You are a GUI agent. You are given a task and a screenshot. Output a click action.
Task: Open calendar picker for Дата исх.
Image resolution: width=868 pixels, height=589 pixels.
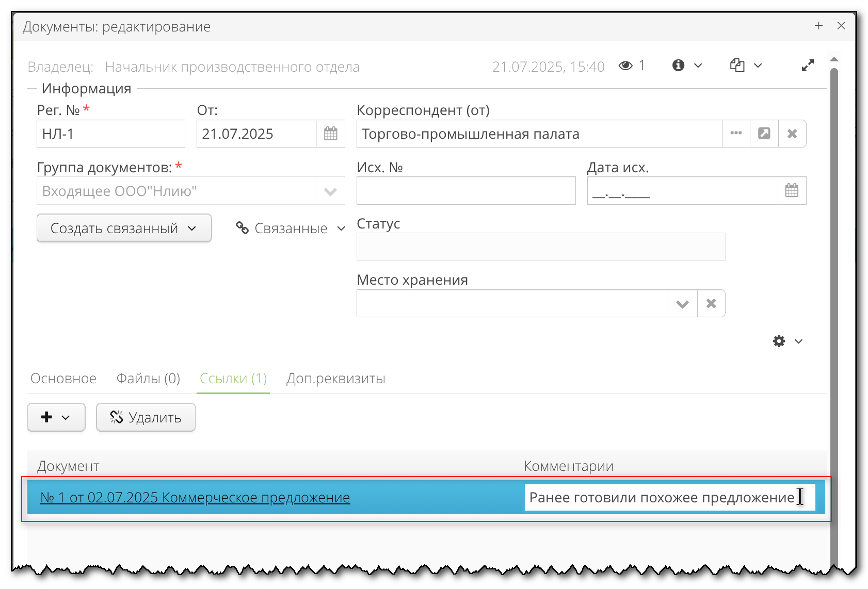792,191
